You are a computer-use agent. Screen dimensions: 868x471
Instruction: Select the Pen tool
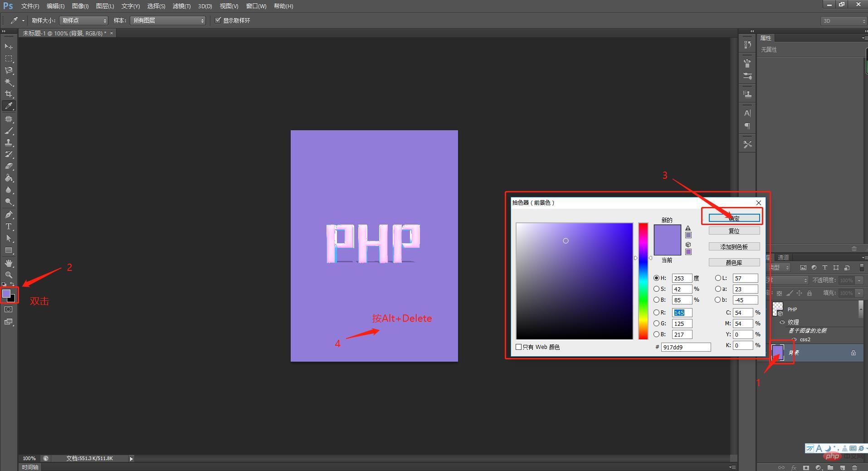[9, 215]
